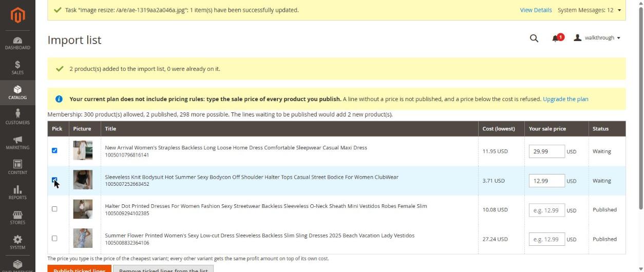Click the Cost (lowest) column header

click(x=501, y=129)
